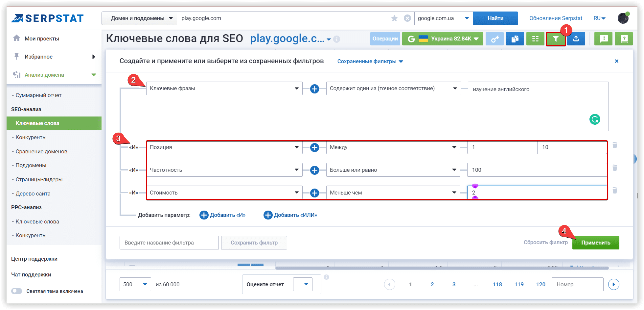
Task: Open the help question mark icon
Action: 624,39
